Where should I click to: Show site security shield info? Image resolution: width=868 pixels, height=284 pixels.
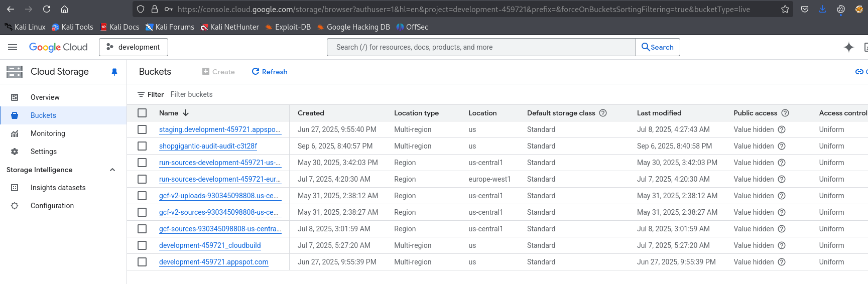[x=141, y=9]
